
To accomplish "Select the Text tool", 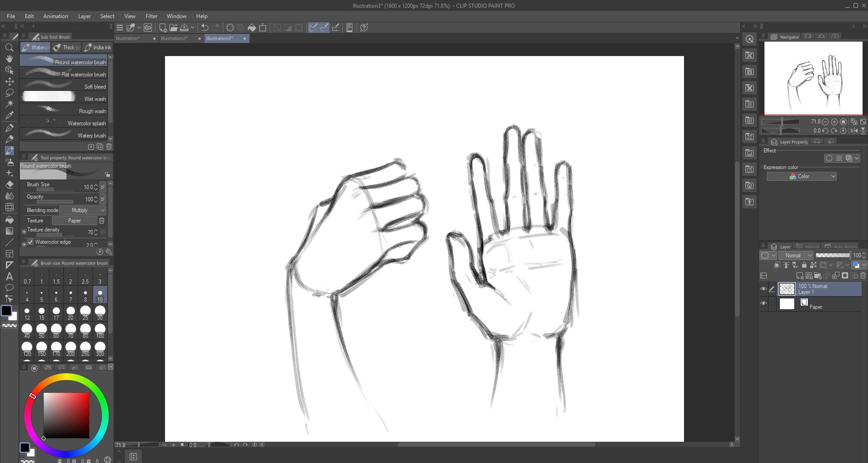I will [x=9, y=276].
